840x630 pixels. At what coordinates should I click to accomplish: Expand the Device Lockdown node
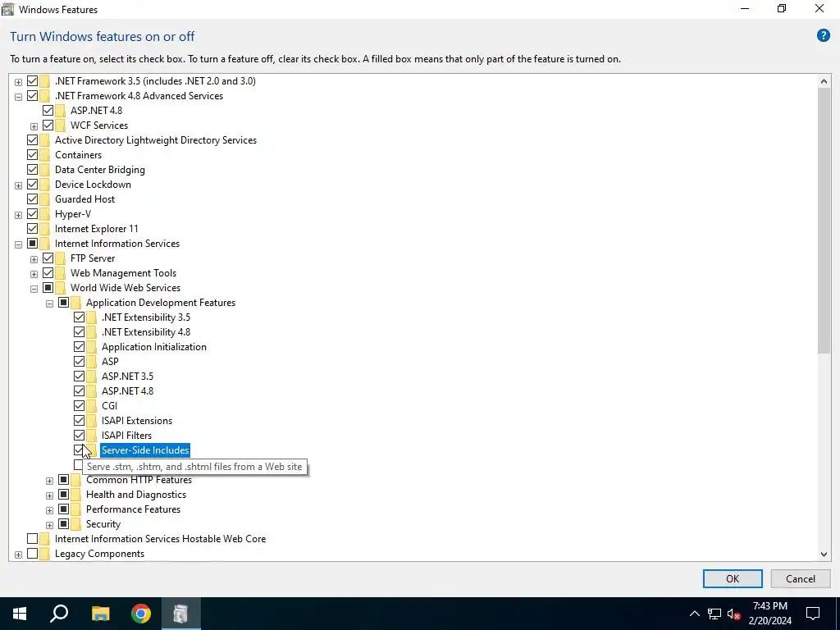(x=18, y=185)
